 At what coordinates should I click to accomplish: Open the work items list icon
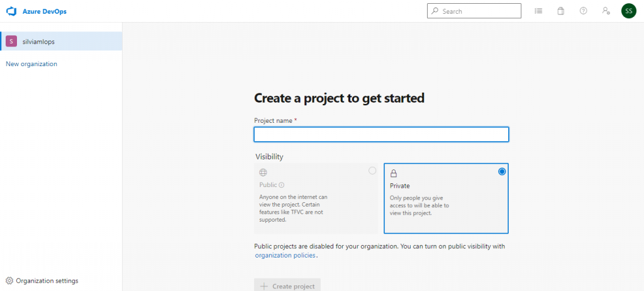538,11
